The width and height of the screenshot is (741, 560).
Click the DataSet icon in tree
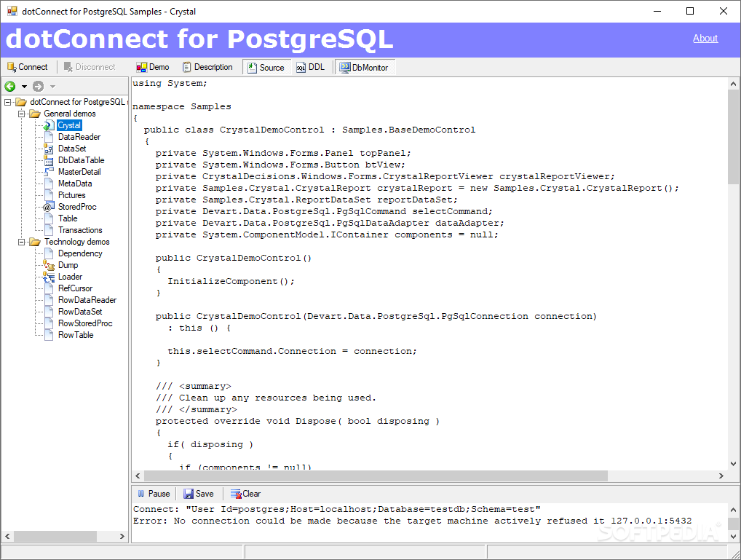click(x=49, y=149)
